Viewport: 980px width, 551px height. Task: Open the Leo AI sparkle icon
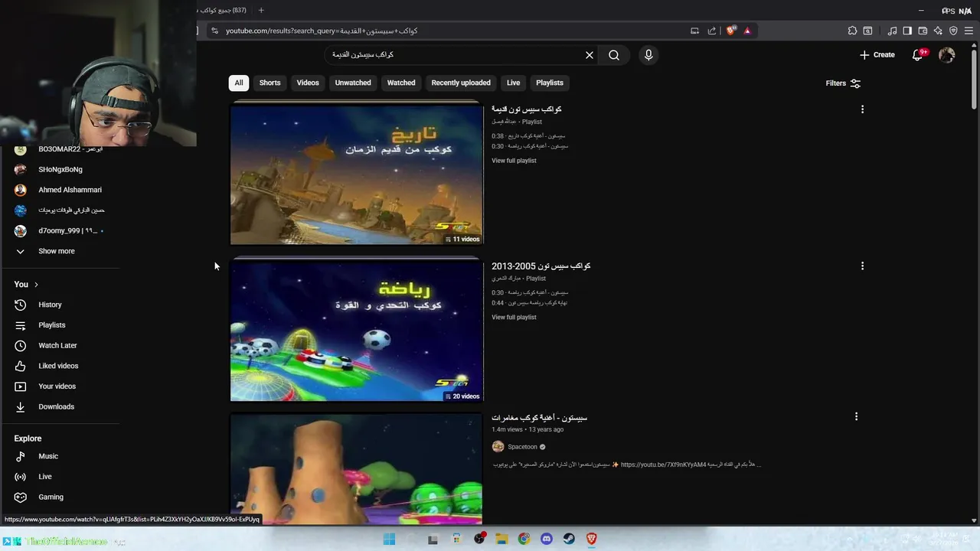coord(938,31)
